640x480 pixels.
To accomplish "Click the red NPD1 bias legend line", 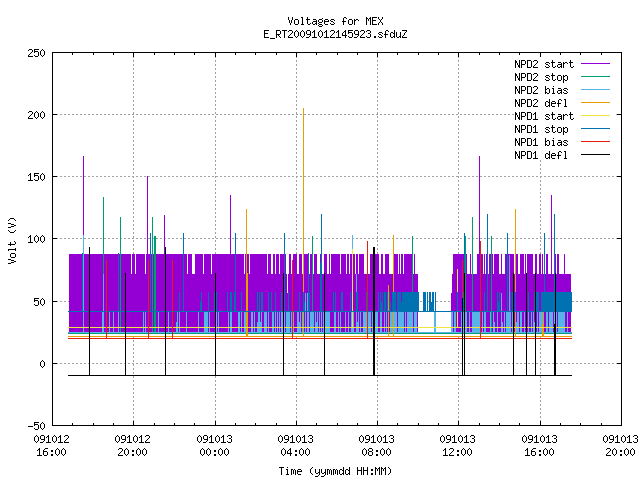I will pyautogui.click(x=596, y=142).
